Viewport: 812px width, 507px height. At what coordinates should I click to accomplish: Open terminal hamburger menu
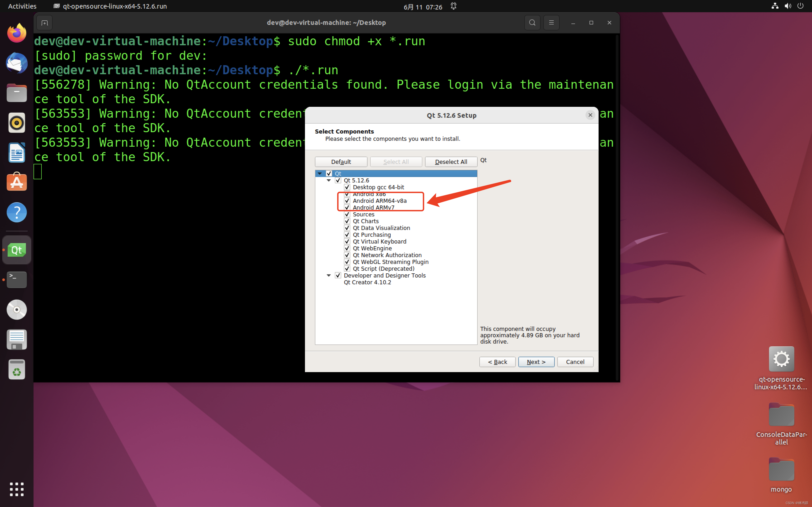pyautogui.click(x=551, y=23)
